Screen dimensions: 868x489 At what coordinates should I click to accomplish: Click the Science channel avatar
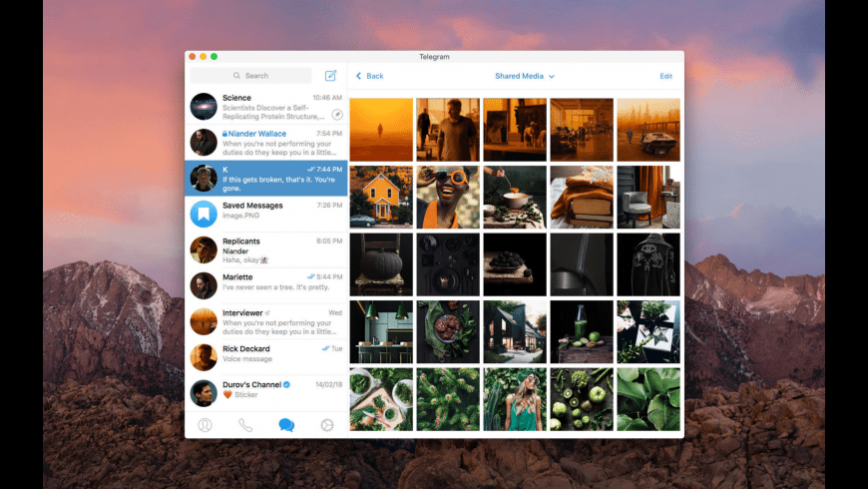(x=204, y=107)
